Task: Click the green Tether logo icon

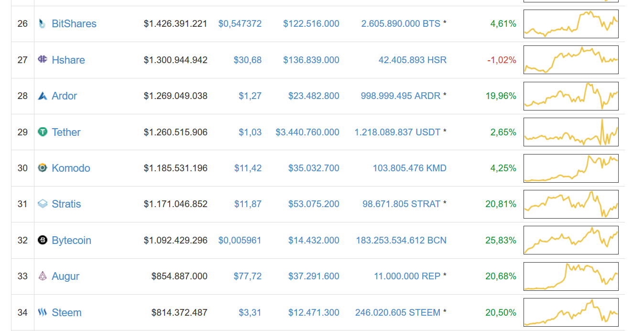Action: click(x=43, y=132)
